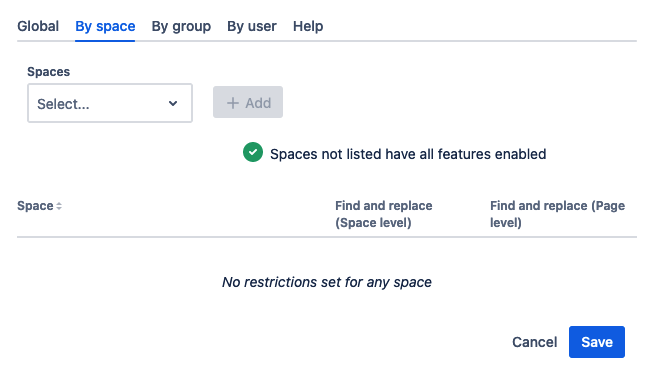Switch to the Global tab
The height and width of the screenshot is (372, 650).
click(38, 26)
